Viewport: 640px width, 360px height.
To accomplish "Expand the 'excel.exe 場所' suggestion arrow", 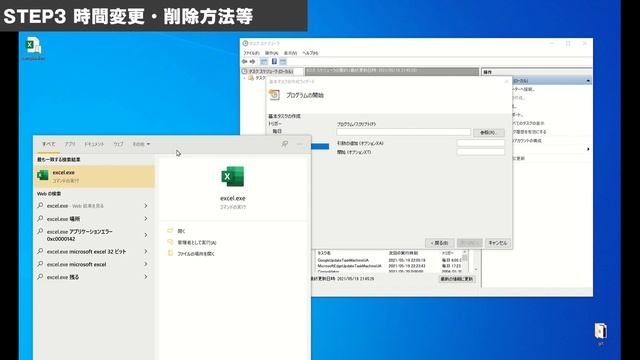I will [x=146, y=219].
